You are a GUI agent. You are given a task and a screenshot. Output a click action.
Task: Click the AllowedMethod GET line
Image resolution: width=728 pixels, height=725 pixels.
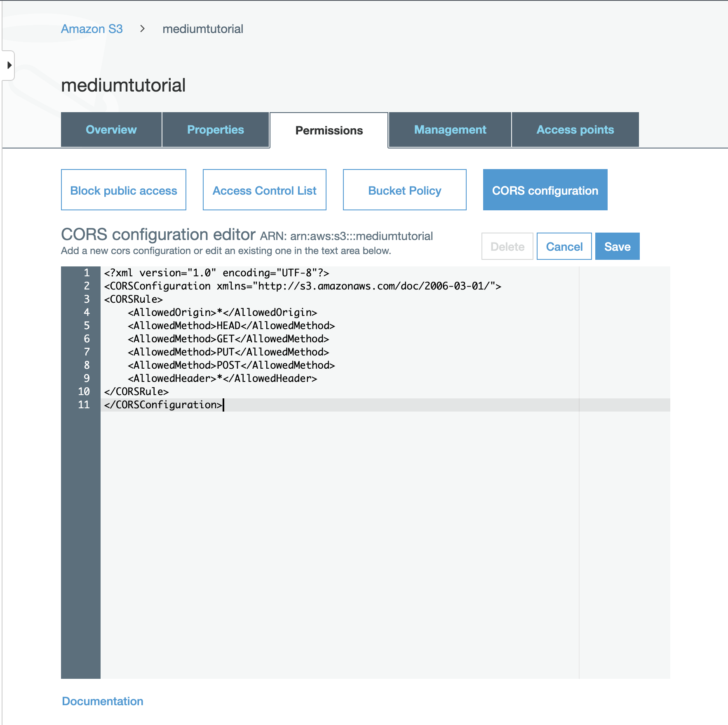(x=228, y=339)
